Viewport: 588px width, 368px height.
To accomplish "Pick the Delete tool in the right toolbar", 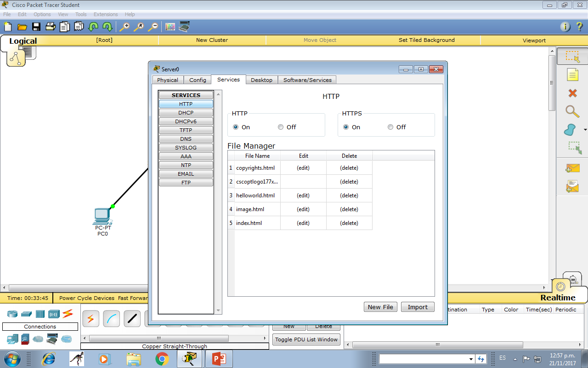I will pos(572,92).
